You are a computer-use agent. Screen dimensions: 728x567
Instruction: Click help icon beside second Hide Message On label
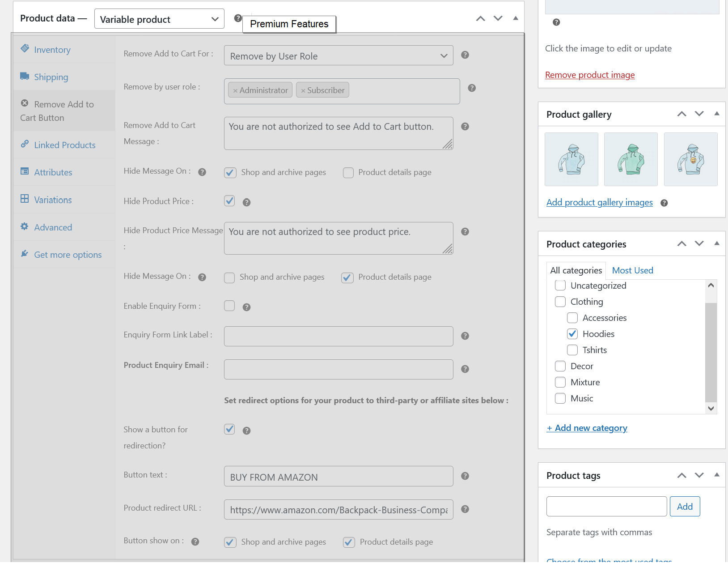[202, 277]
